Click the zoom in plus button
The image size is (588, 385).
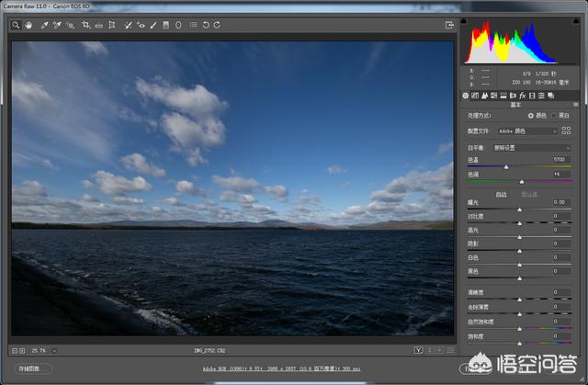[22, 351]
